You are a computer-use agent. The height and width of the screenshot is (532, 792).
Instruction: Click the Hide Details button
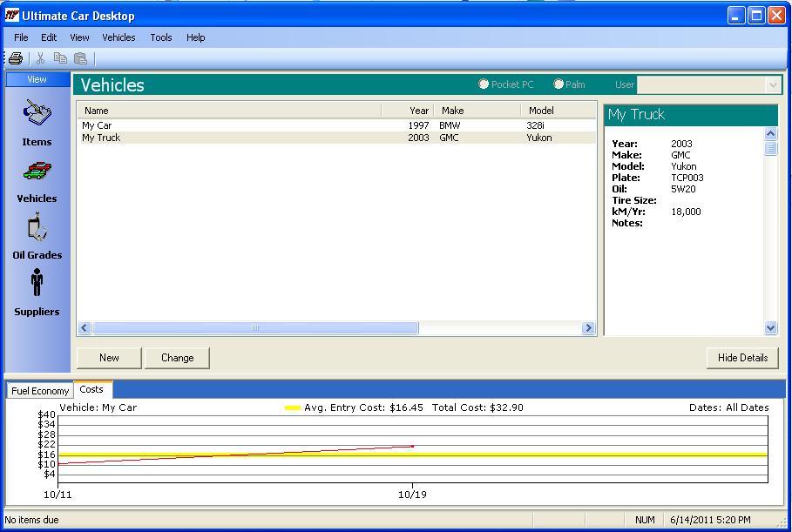[742, 358]
